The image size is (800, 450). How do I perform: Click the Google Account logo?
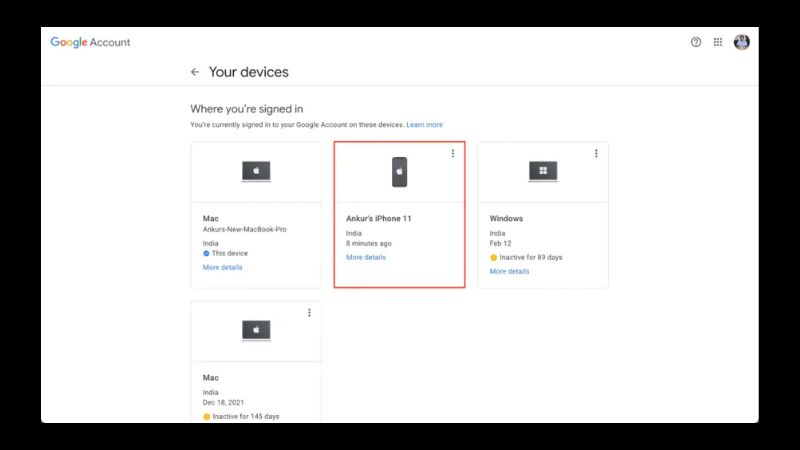90,42
